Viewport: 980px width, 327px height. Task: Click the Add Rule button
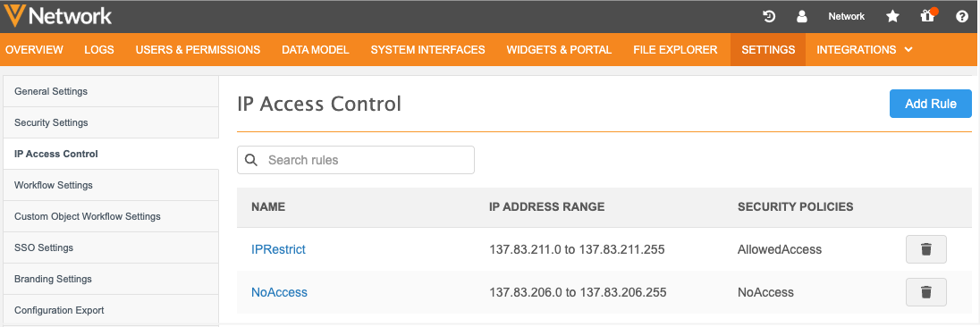(x=931, y=104)
